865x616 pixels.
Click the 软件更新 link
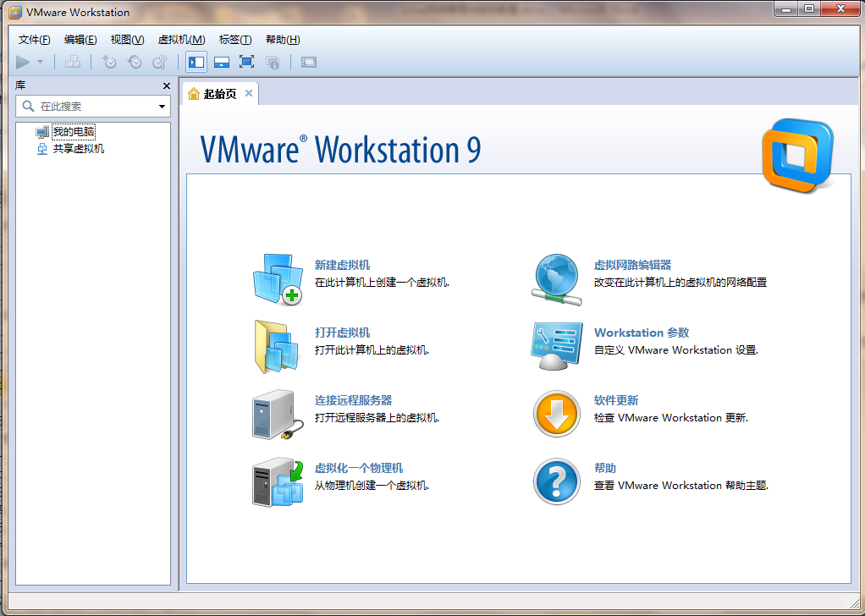pos(616,401)
